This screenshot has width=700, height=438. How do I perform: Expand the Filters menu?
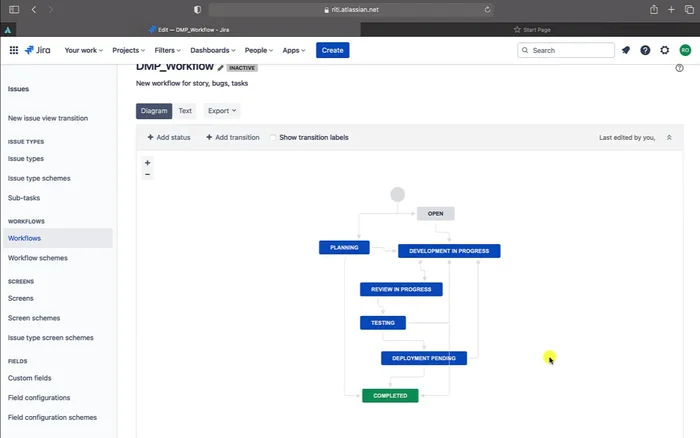coord(167,50)
